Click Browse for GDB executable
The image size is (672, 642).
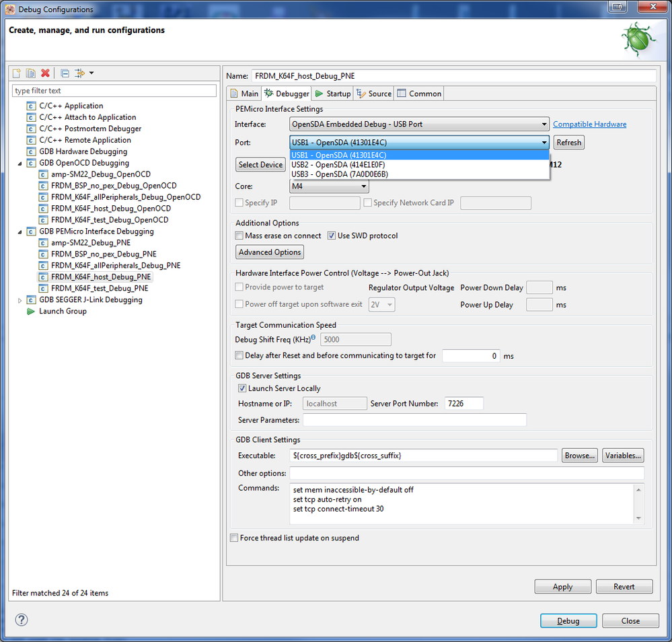(579, 456)
